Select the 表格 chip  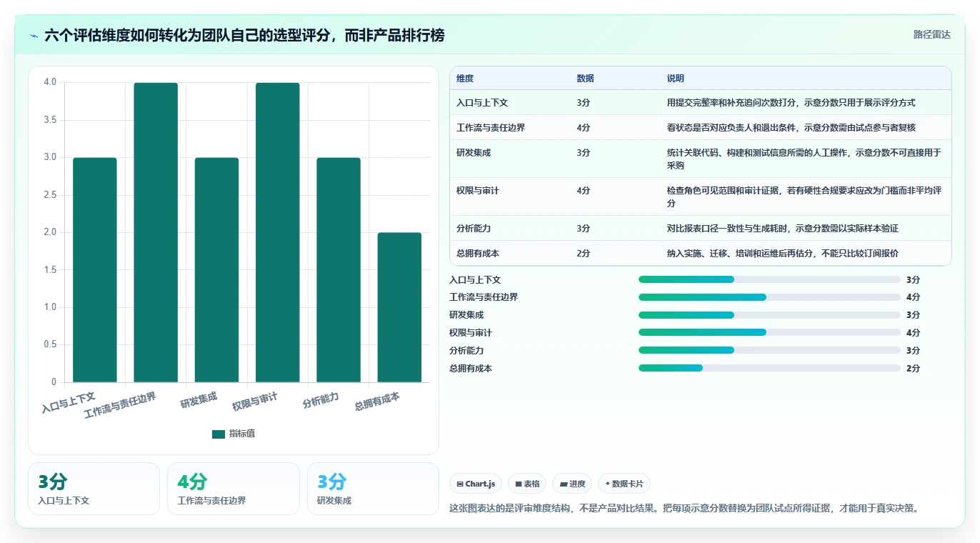[527, 484]
